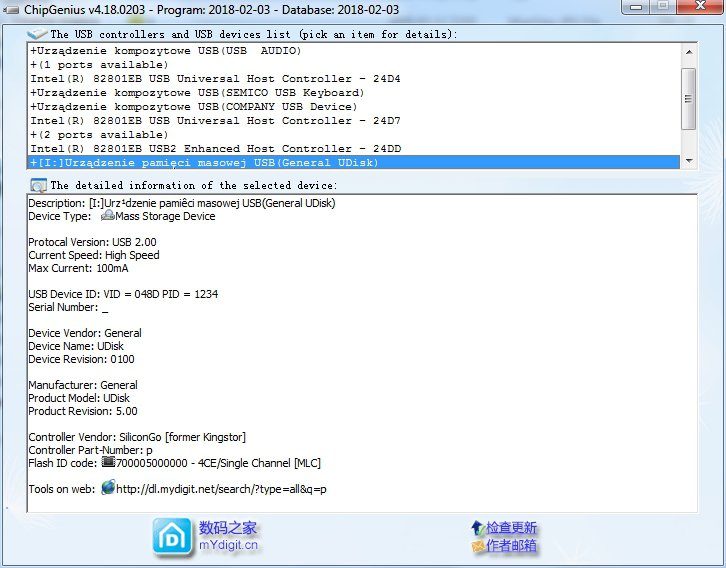Click the flash chip icon by Flash ID
The image size is (726, 568).
(108, 462)
